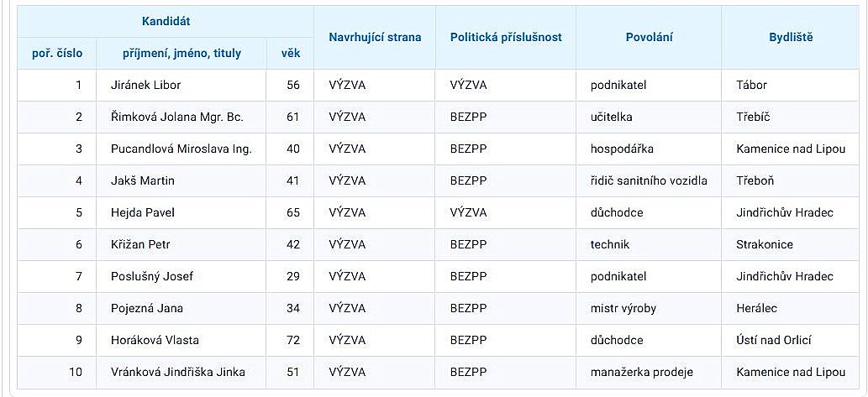Viewport: 868px width, 397px height.
Task: Click the Bydliště column header
Action: point(791,37)
